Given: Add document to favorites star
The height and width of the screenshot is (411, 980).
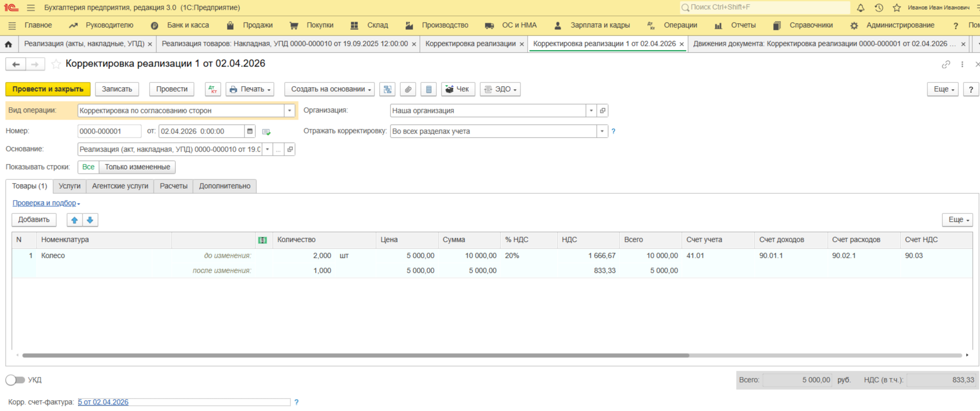Looking at the screenshot, I should [x=56, y=64].
